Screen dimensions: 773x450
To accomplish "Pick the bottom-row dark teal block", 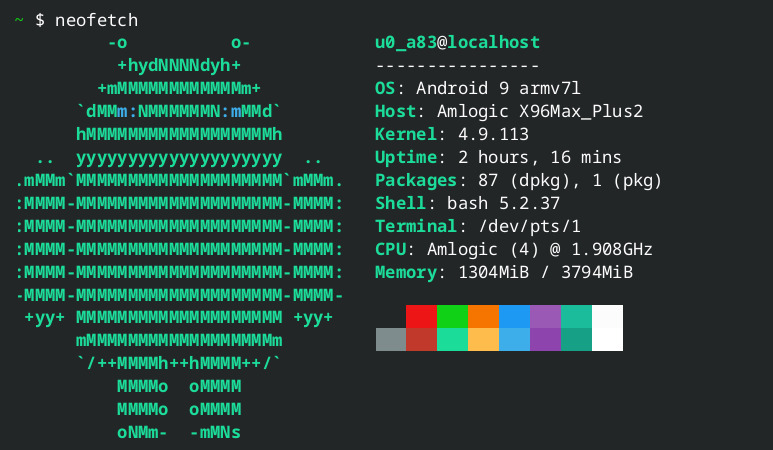I will 576,340.
